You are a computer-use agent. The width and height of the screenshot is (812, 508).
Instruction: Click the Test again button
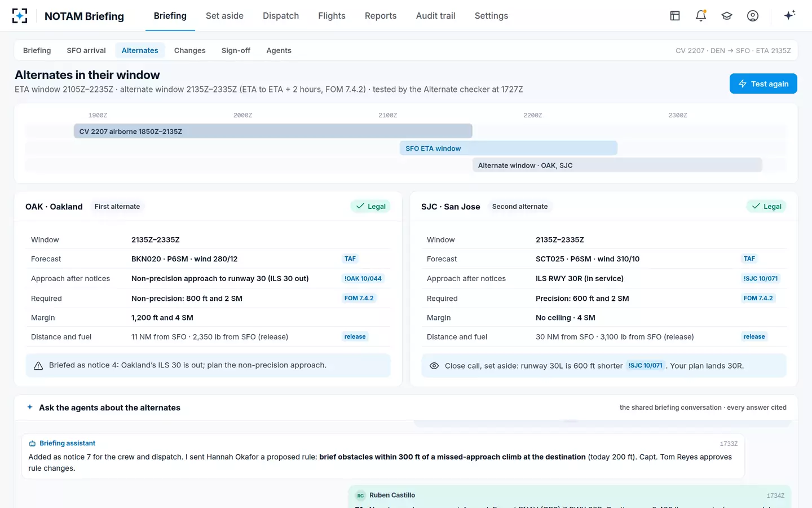pyautogui.click(x=763, y=84)
